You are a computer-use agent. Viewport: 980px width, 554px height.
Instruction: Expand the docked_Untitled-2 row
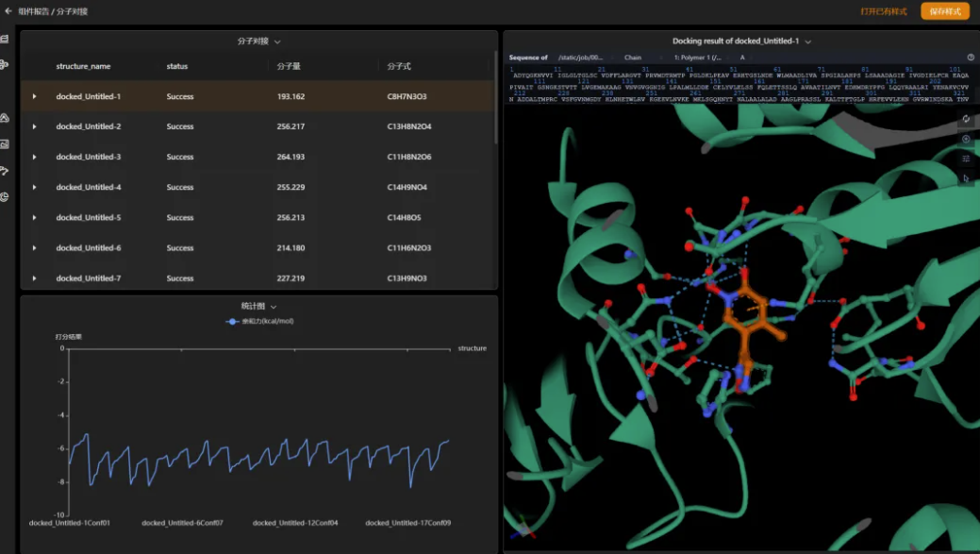[34, 126]
